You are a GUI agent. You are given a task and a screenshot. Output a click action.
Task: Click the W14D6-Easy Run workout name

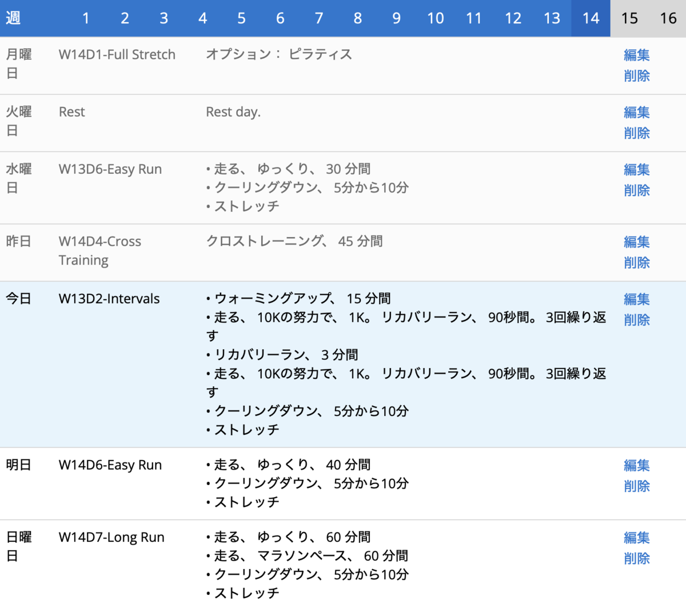click(110, 465)
